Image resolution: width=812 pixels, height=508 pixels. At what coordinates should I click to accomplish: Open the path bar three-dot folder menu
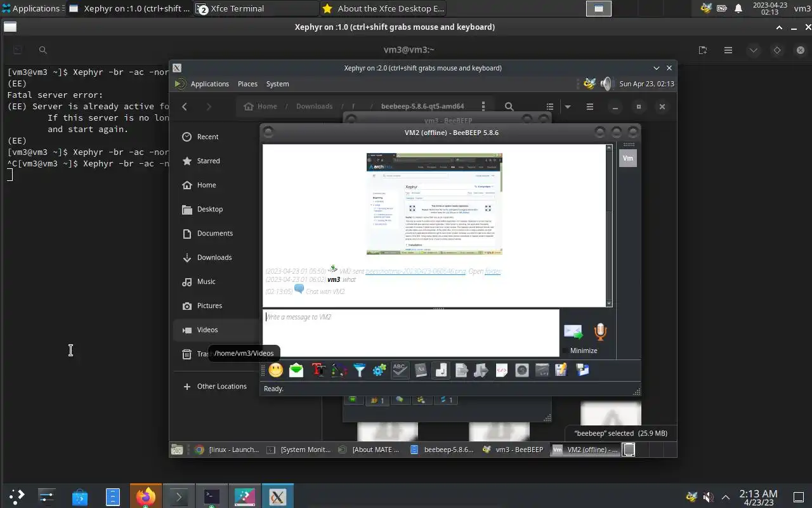click(x=483, y=107)
